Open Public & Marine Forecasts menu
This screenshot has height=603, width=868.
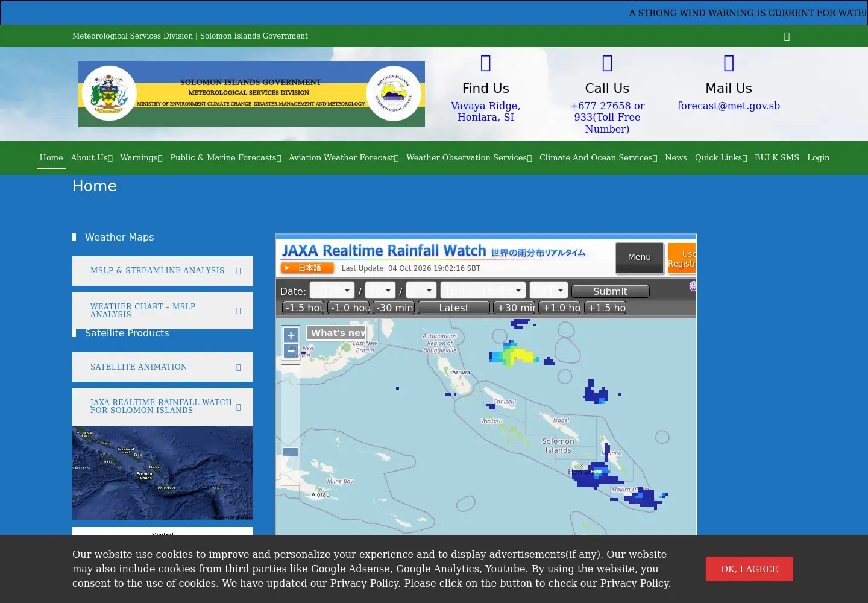225,158
